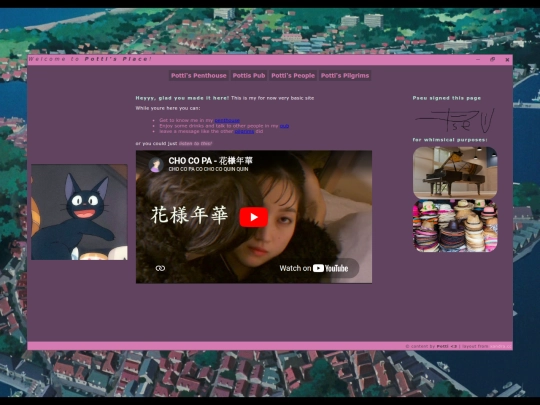Click the 'Paeu signed this page' heading
Viewport: 540px width, 405px height.
coord(447,98)
